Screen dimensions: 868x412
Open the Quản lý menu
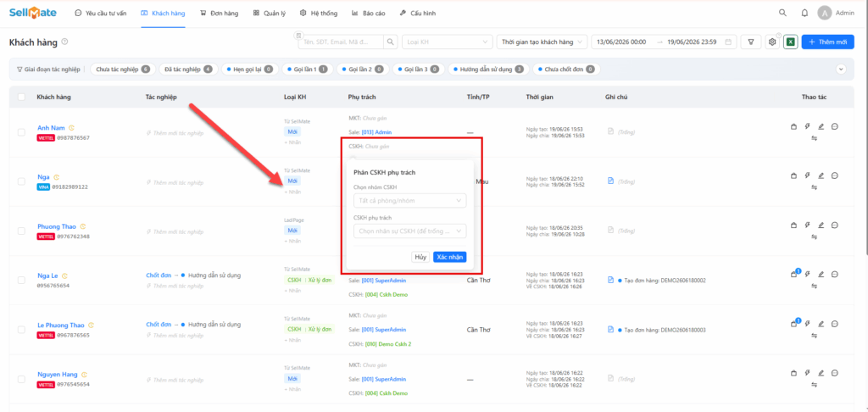(269, 14)
